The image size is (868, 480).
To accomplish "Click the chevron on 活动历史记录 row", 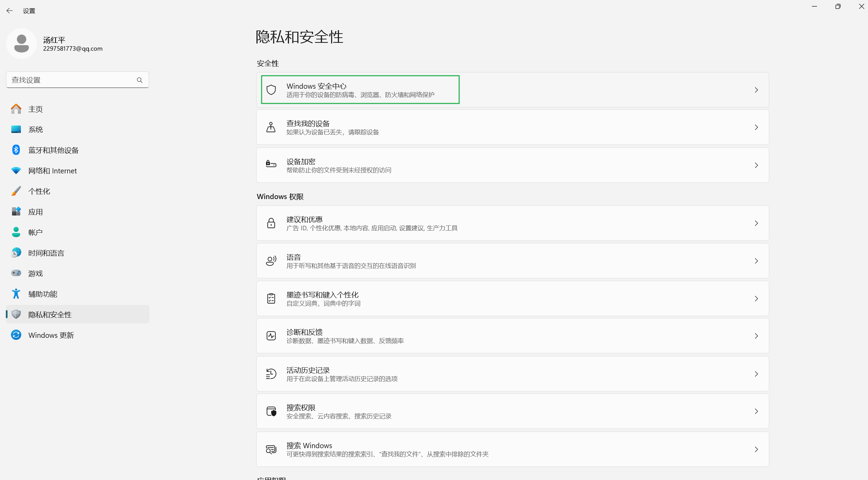I will (x=756, y=374).
